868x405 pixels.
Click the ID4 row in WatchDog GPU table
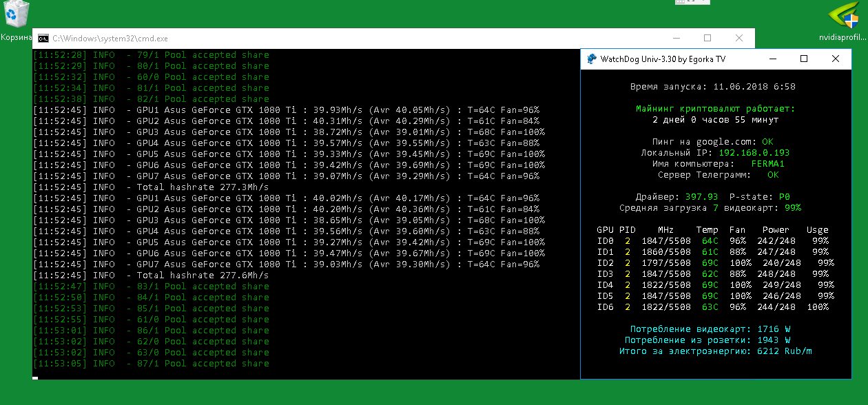click(716, 285)
